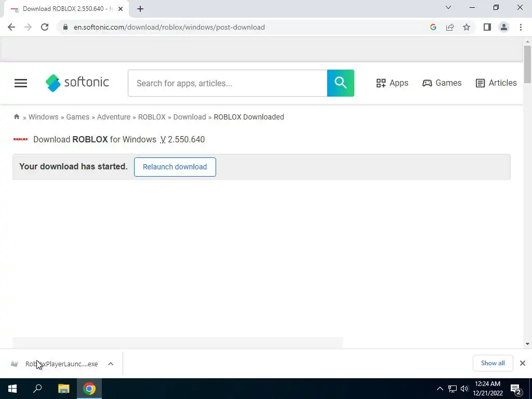
Task: Open the Adventure breadcrumb link
Action: point(114,117)
